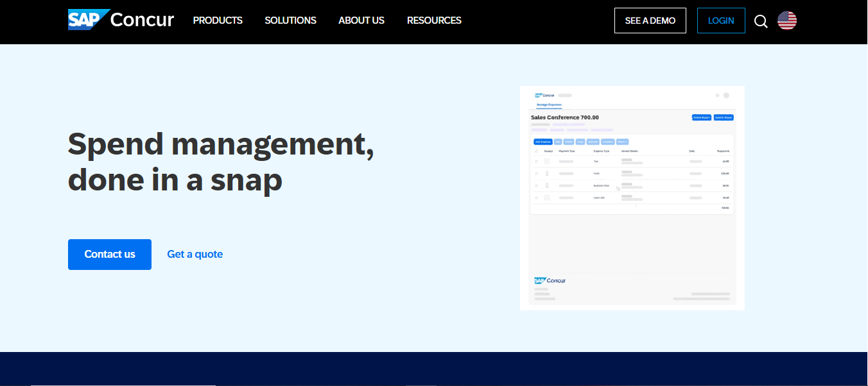Open search with the magnifying glass icon
This screenshot has height=386, width=868.
[761, 21]
